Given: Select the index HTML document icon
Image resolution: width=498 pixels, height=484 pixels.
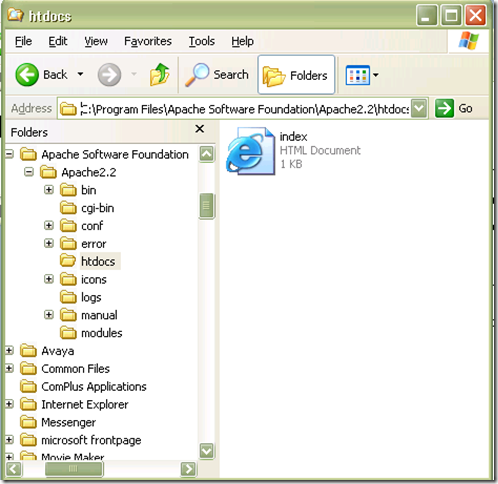Looking at the screenshot, I should tap(251, 151).
